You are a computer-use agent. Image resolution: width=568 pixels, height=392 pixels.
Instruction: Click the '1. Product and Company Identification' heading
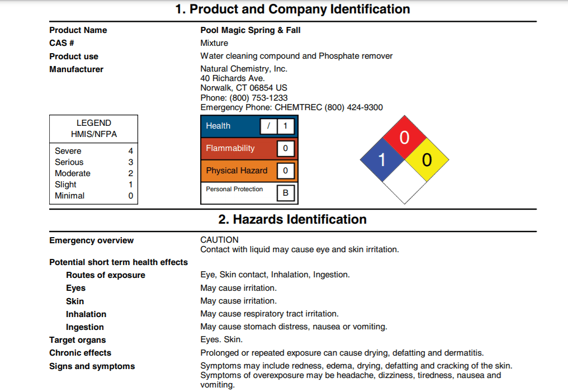point(292,9)
